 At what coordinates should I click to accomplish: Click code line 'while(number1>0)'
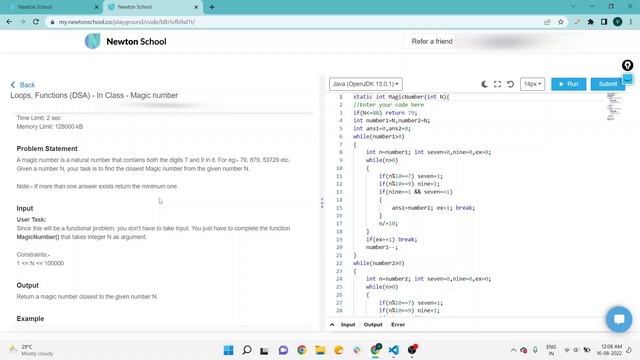point(379,136)
